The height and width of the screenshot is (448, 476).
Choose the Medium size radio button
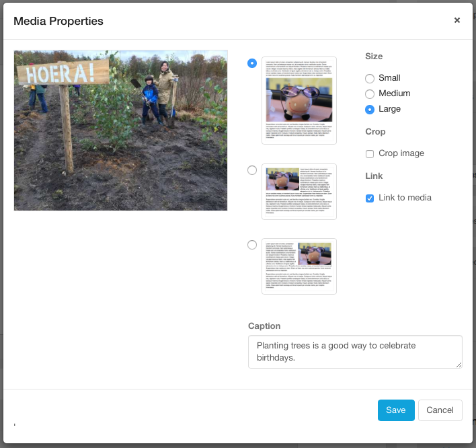click(370, 94)
